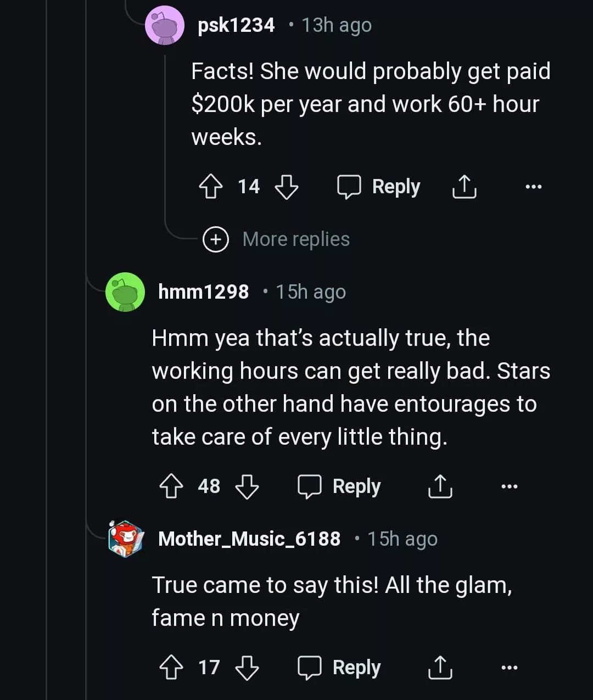Open three-dot menu on hmm1298's comment

tap(509, 486)
